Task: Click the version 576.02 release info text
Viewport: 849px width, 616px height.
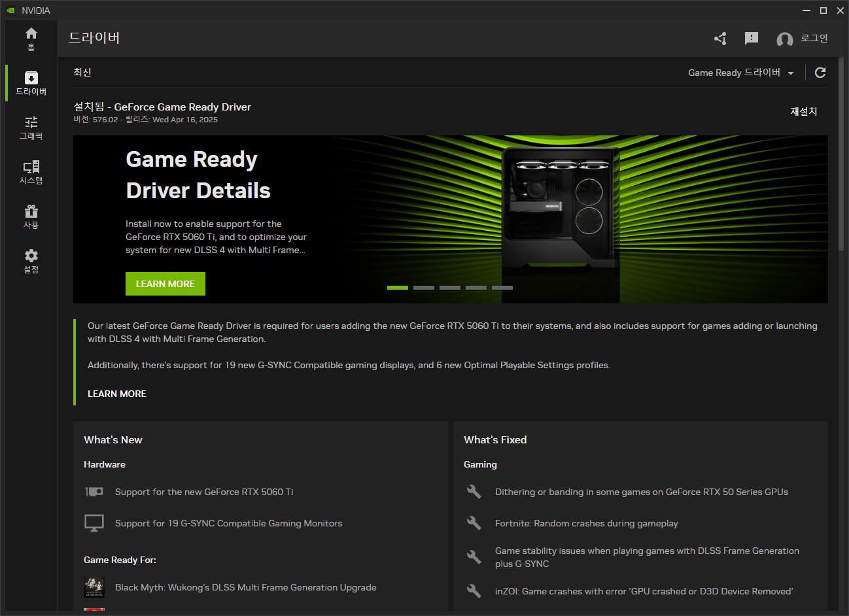Action: click(145, 120)
